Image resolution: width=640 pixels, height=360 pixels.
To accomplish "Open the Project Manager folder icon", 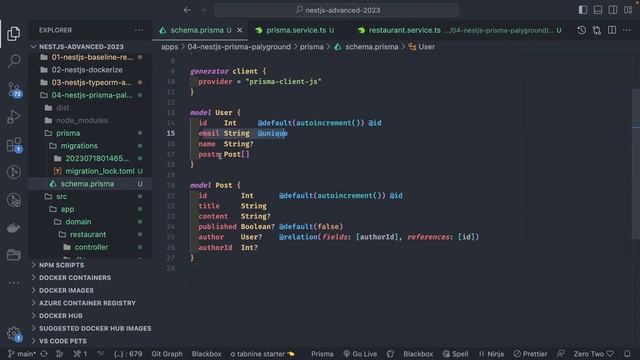I will click(13, 255).
